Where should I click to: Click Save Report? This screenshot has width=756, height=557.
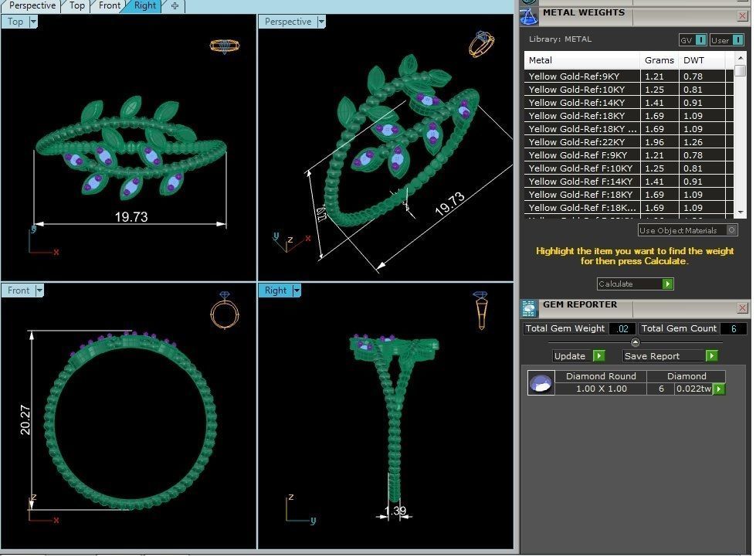pos(662,355)
